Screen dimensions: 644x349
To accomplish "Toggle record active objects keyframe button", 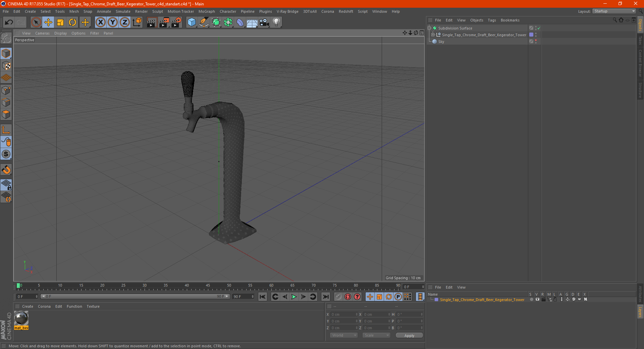I will pos(338,297).
